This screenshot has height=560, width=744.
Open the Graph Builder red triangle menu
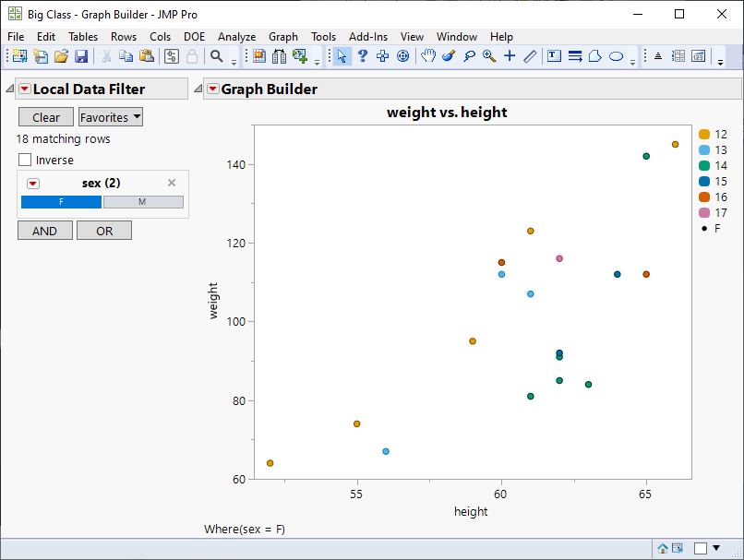[x=213, y=89]
